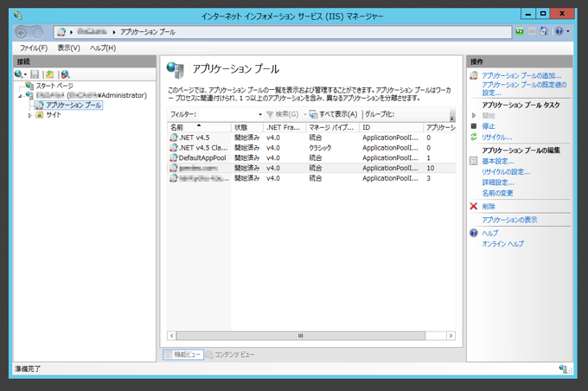Click the horizontal scrollbar left arrow
588x391 pixels.
tap(172, 336)
